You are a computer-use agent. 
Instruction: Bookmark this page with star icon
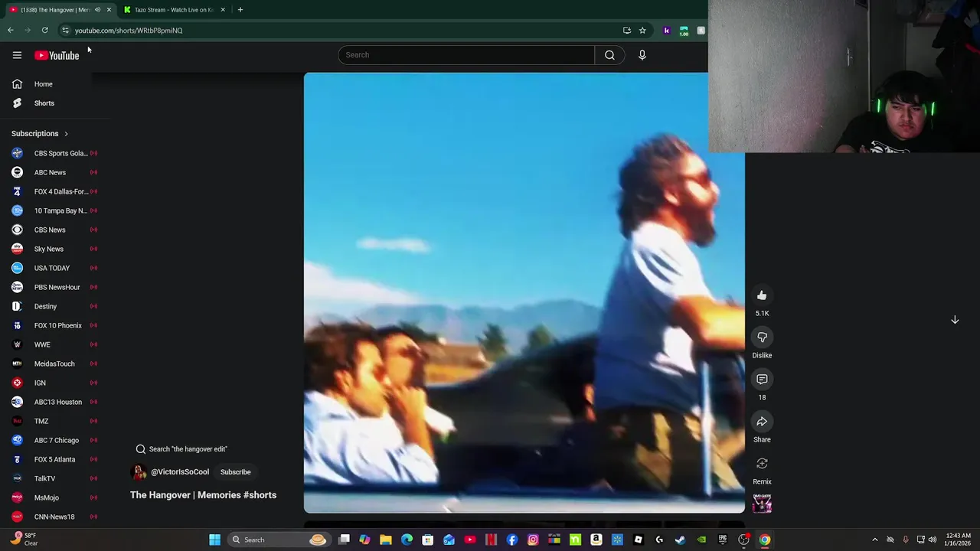point(642,31)
